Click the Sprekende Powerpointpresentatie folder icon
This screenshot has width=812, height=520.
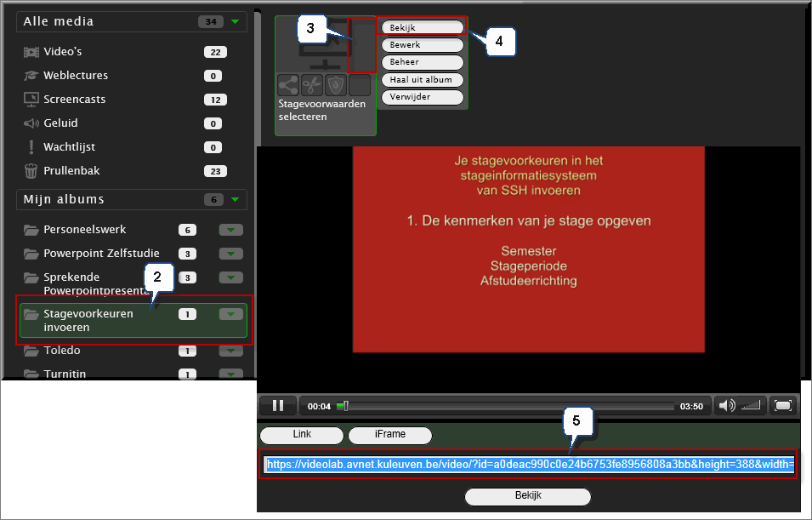(31, 277)
